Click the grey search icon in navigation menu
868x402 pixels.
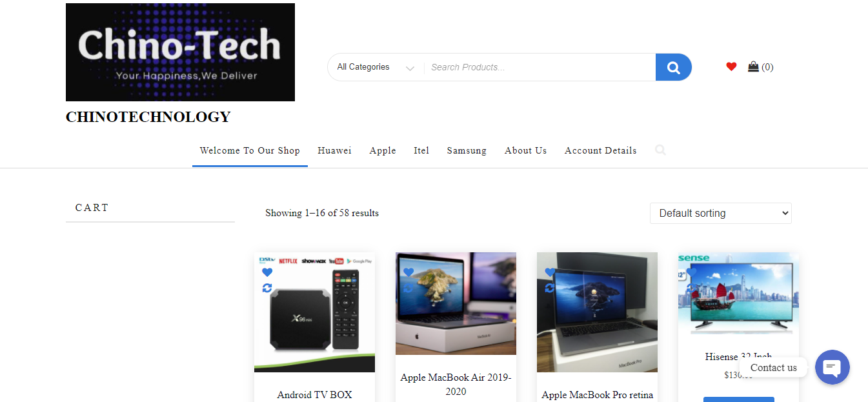[660, 150]
